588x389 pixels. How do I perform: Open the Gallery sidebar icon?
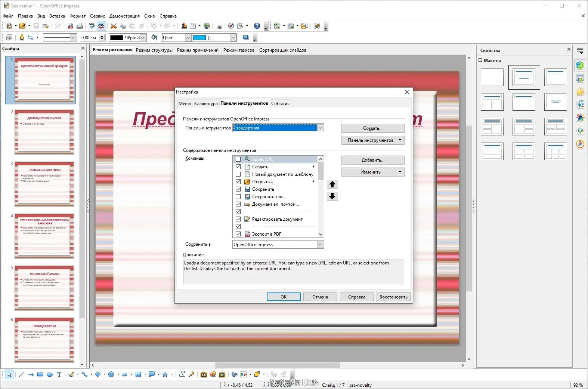pos(580,131)
